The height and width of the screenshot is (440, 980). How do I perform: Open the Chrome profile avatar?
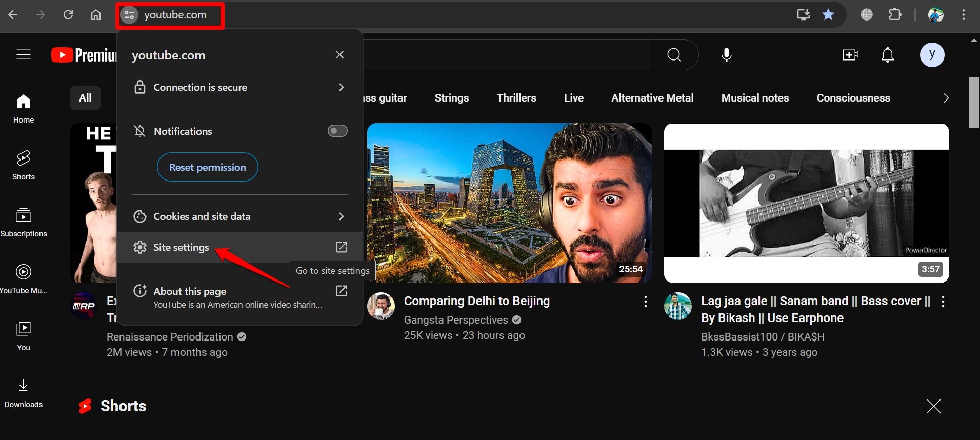pyautogui.click(x=936, y=15)
